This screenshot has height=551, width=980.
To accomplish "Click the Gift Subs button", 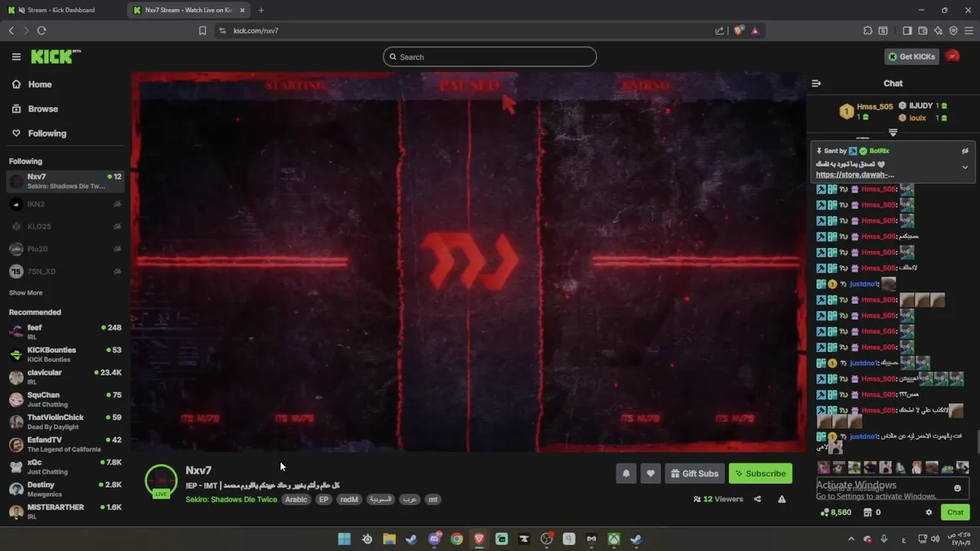I will [x=694, y=474].
